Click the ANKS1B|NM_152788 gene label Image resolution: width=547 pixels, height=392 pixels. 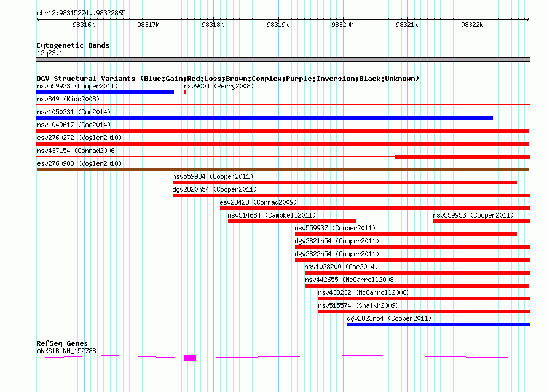point(66,351)
